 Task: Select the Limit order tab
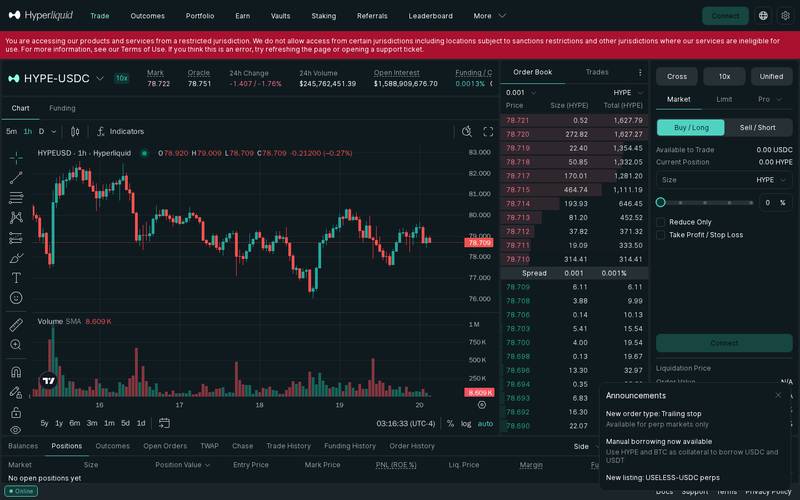[724, 99]
